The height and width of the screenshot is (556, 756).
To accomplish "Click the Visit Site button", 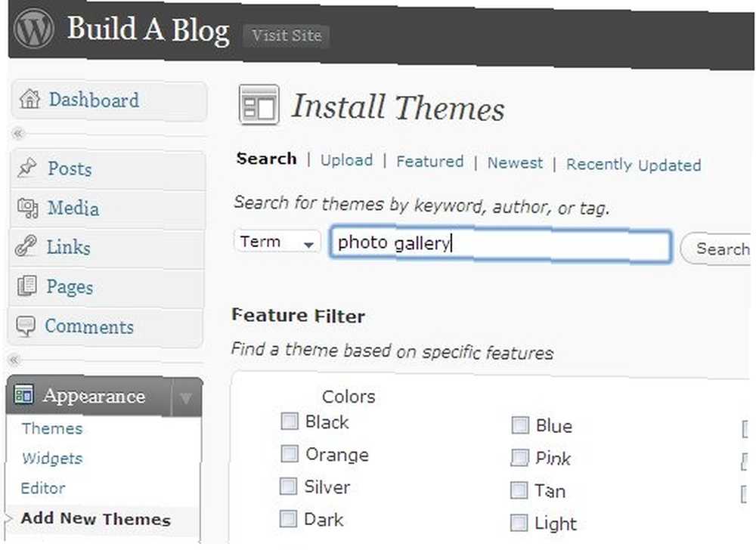I will (x=287, y=36).
